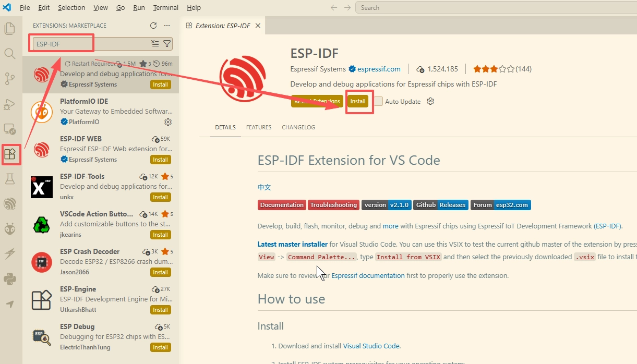This screenshot has width=637, height=364.
Task: Open the View menu
Action: coord(101,7)
